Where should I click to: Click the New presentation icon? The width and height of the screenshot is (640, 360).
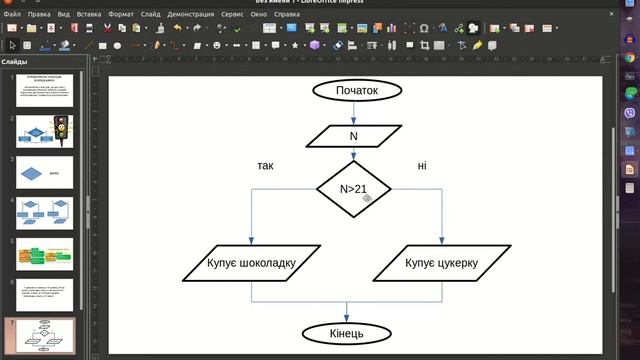12,28
